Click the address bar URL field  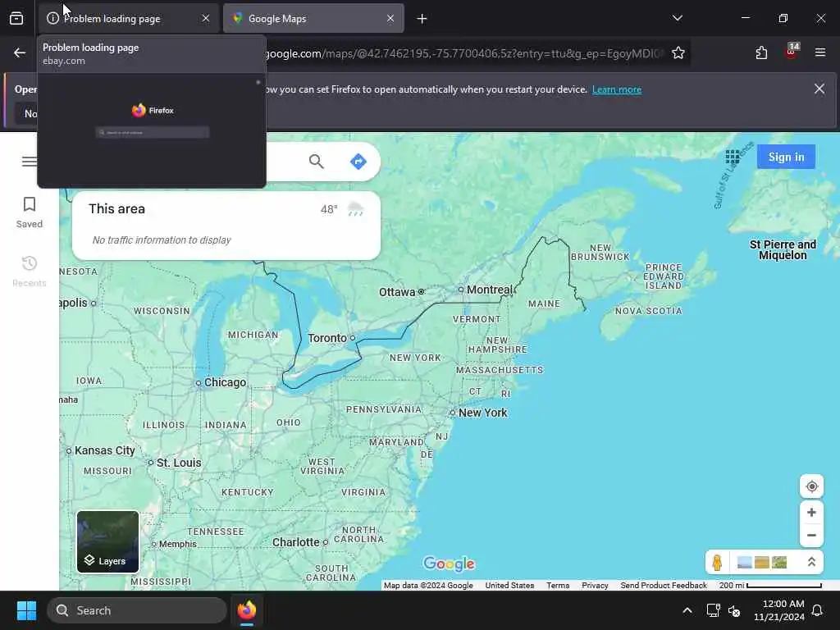point(463,53)
